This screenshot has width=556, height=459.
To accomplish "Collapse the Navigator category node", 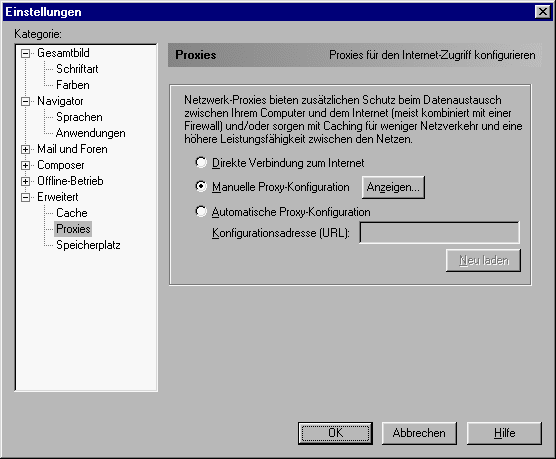I will coord(25,101).
